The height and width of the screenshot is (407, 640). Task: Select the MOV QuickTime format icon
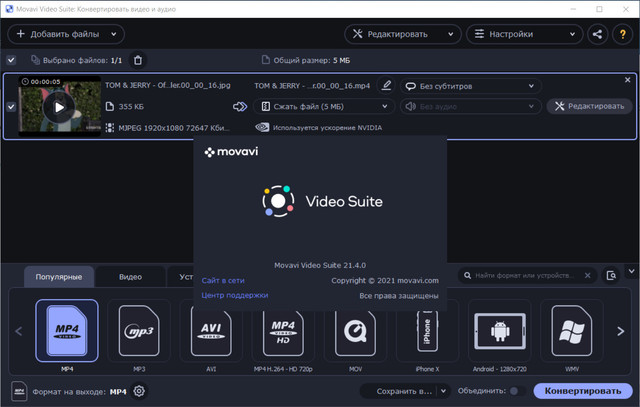point(355,332)
